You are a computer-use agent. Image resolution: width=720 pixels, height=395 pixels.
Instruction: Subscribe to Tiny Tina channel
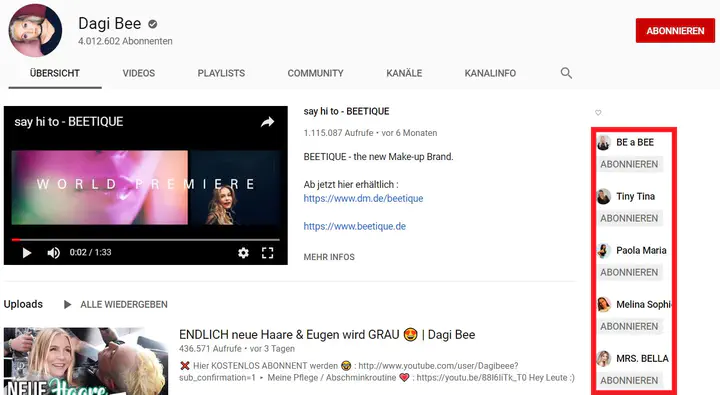[x=629, y=218]
